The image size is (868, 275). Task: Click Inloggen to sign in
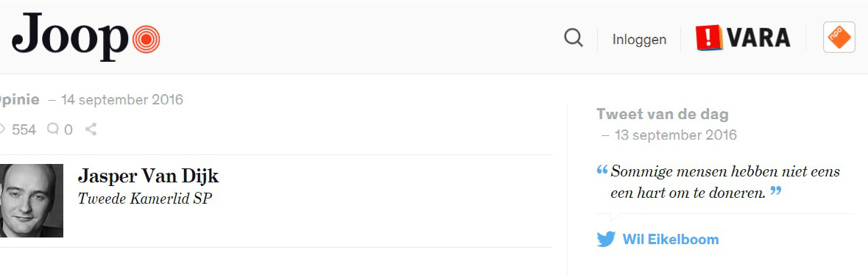639,39
